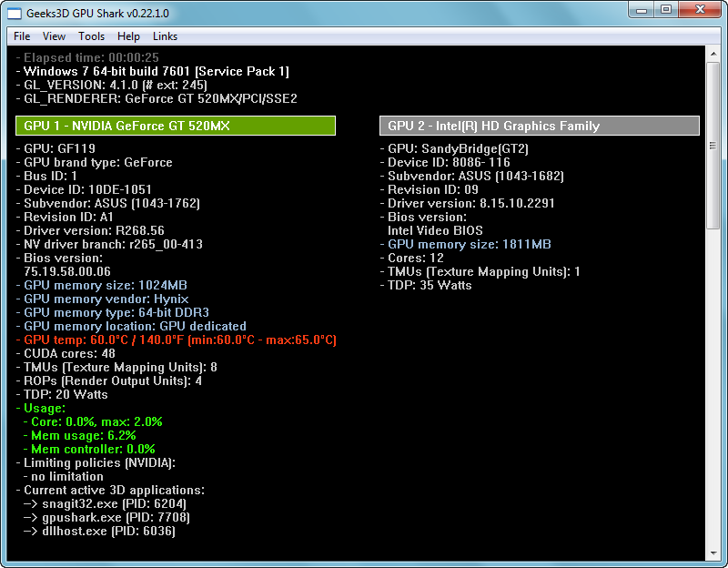Click the vertical scrollbar thumb
The height and width of the screenshot is (568, 728).
coord(713,146)
